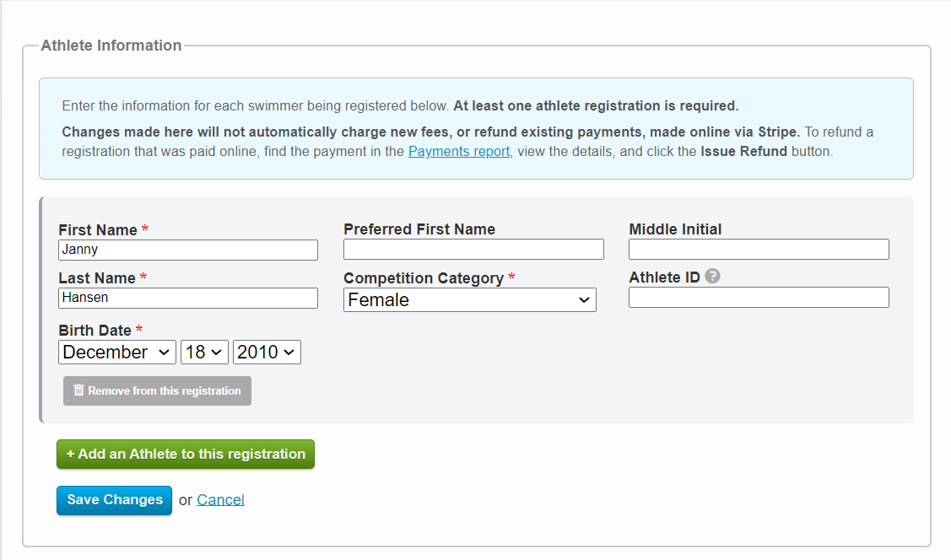Open the birth month dropdown showing December
Screen dimensions: 951x560
point(116,352)
